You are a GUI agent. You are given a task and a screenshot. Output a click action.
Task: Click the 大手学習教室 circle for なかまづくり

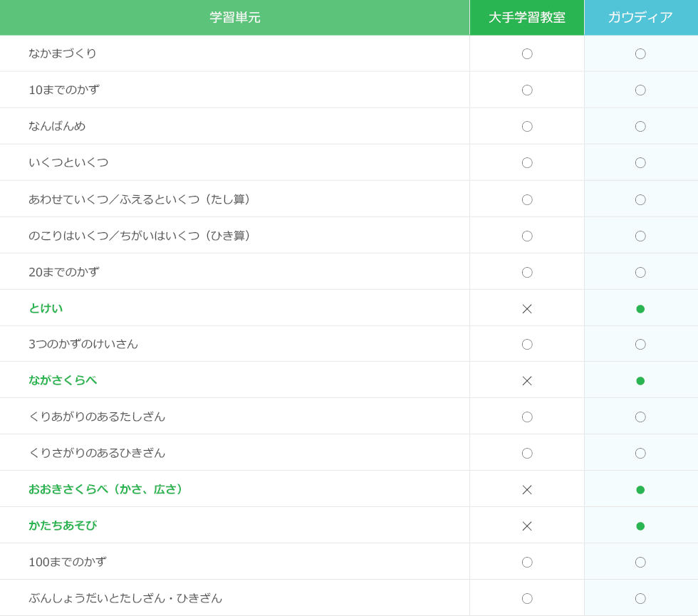pos(527,54)
